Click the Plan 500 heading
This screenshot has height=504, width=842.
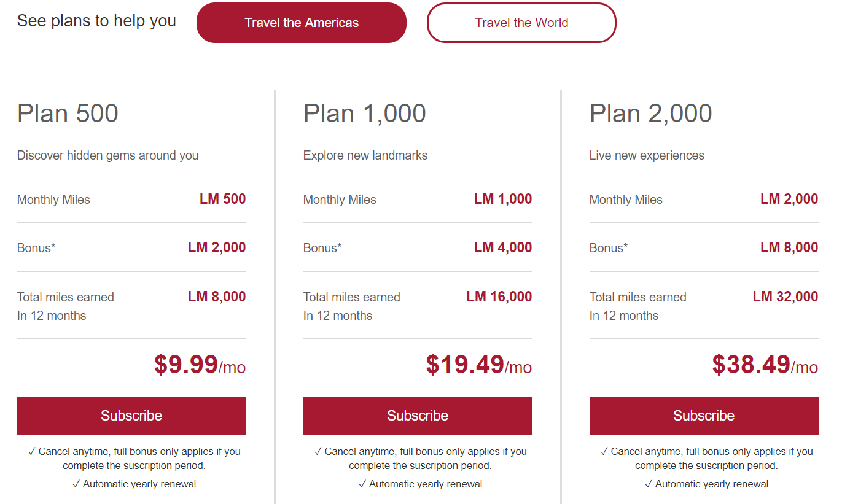click(x=68, y=114)
